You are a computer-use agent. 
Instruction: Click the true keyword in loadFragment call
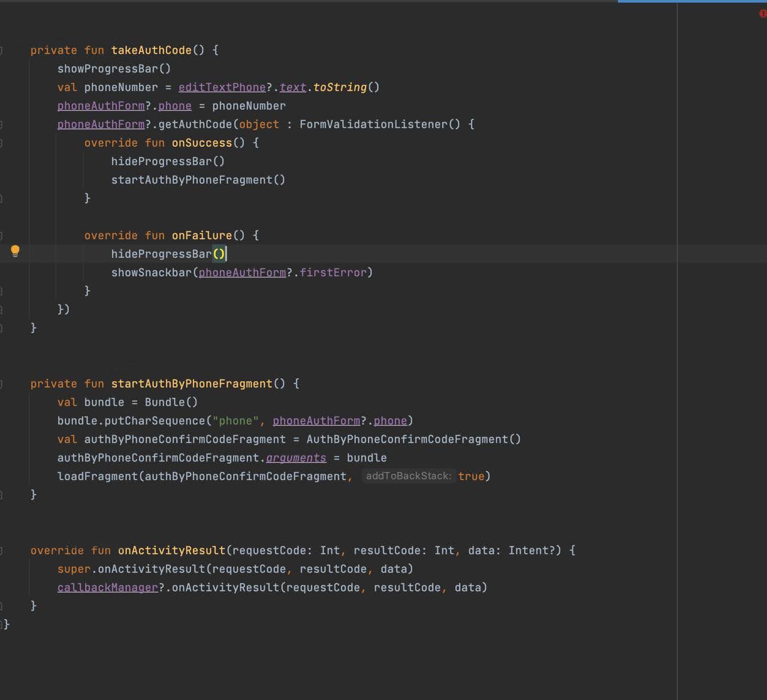click(471, 476)
